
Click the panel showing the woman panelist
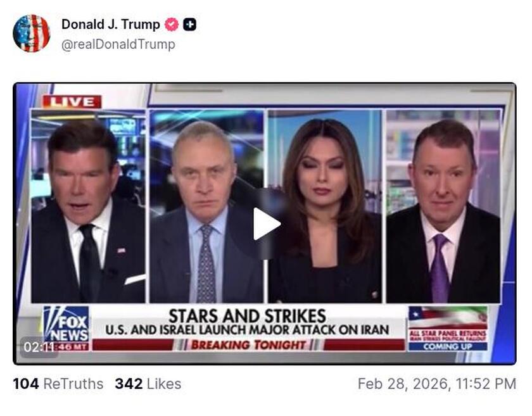click(x=325, y=206)
